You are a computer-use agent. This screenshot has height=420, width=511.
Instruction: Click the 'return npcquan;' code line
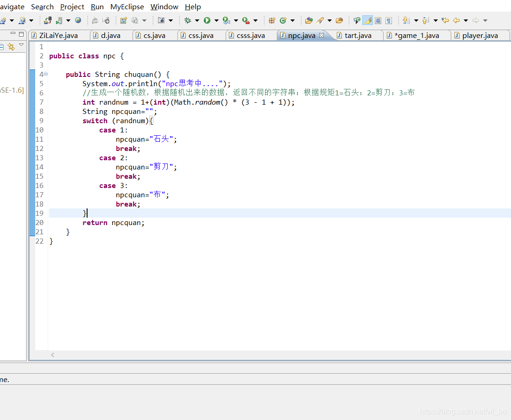(x=113, y=223)
